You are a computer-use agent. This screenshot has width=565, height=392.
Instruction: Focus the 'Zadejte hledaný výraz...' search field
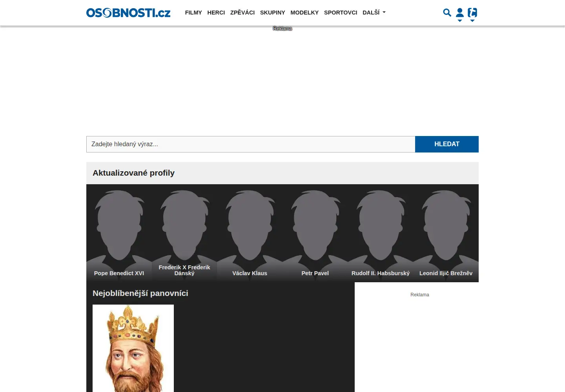click(x=251, y=144)
